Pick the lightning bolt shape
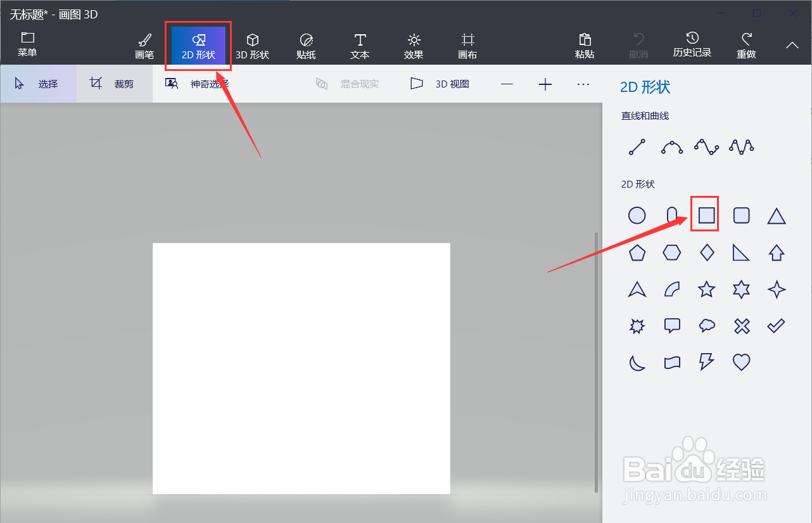The image size is (812, 523). click(x=706, y=362)
